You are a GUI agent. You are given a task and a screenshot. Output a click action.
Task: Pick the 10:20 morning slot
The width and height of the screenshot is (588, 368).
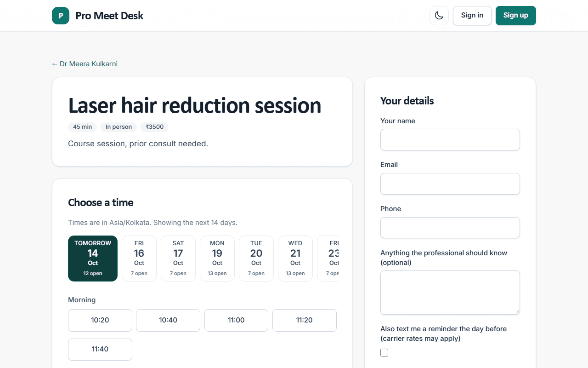(x=100, y=320)
